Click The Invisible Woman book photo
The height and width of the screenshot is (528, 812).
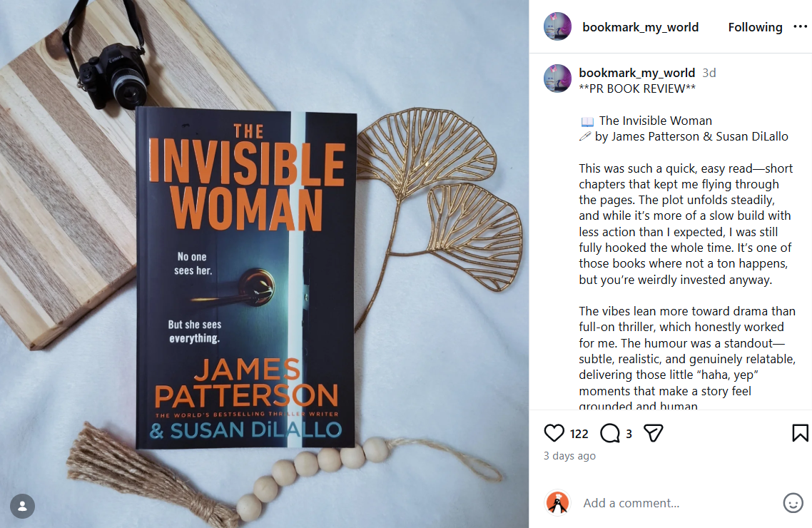tap(246, 278)
